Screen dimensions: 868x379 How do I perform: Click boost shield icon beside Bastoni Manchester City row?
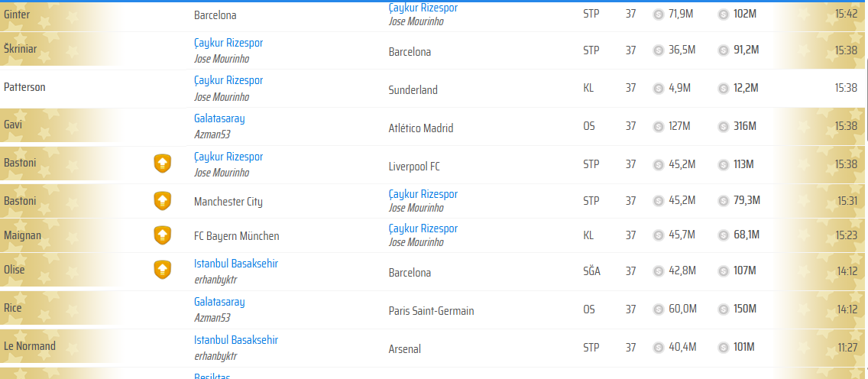[162, 200]
